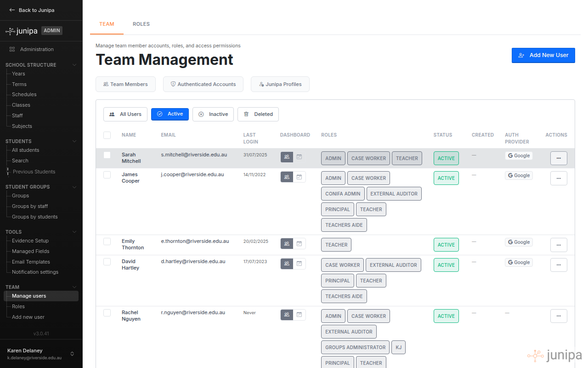This screenshot has width=588, height=368.
Task: Check the row checkbox for Rachel Nguyen
Action: [x=107, y=312]
